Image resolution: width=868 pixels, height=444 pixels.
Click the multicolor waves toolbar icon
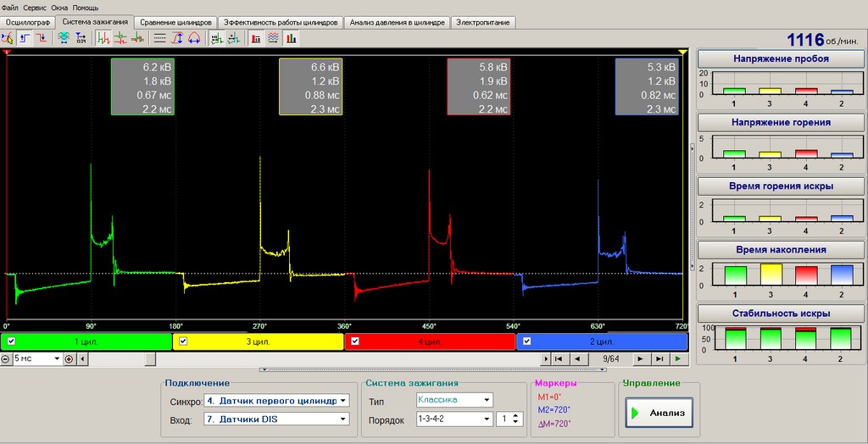tap(274, 38)
